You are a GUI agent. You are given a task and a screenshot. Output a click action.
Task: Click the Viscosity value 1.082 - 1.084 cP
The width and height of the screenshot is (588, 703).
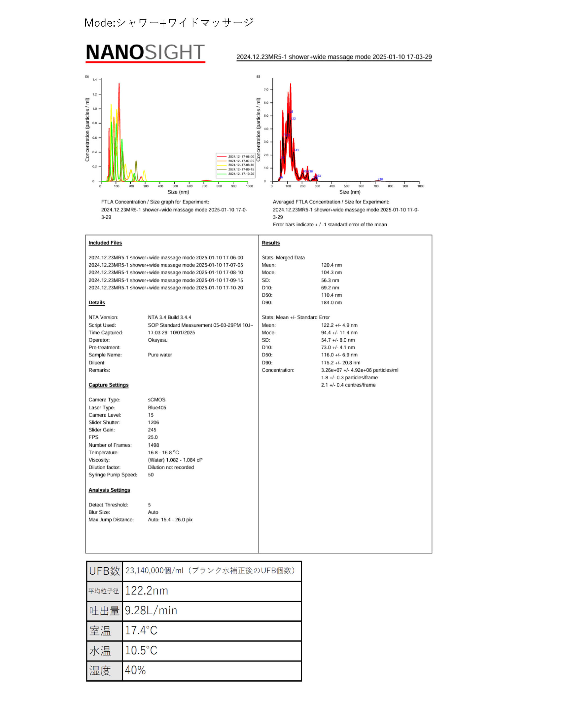coord(175,460)
